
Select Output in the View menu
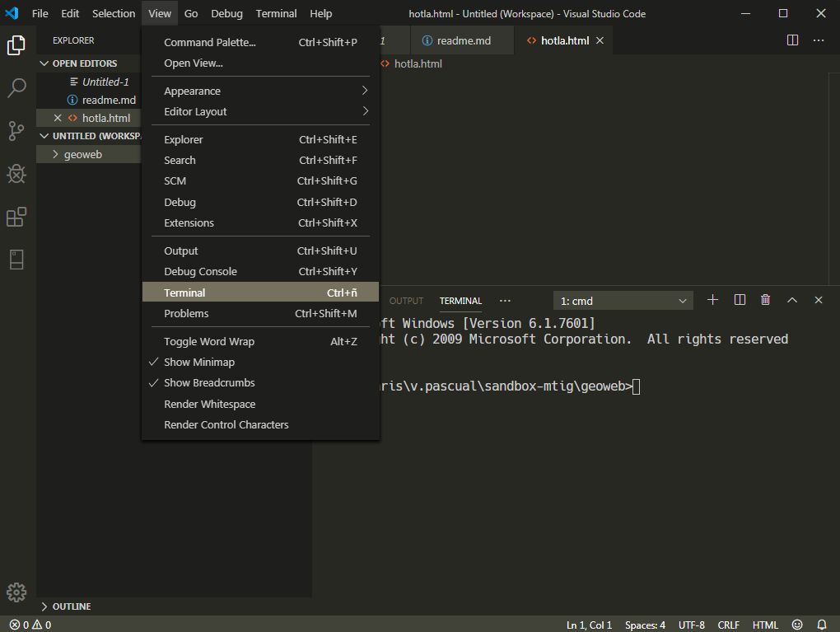click(x=260, y=250)
